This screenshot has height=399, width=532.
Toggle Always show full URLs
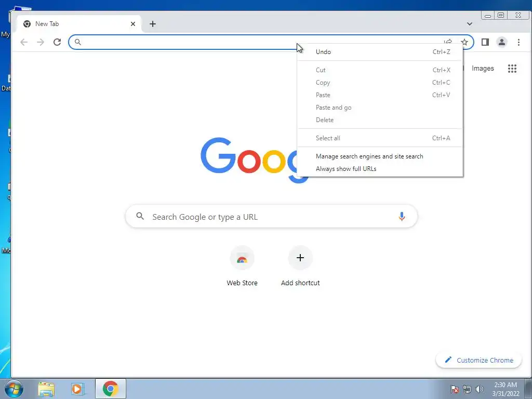(380, 169)
